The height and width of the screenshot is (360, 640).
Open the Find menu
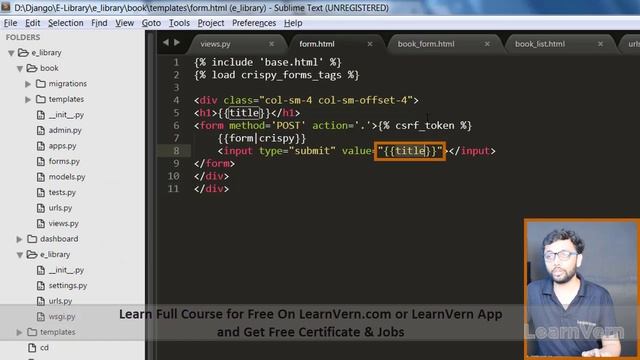click(x=99, y=23)
